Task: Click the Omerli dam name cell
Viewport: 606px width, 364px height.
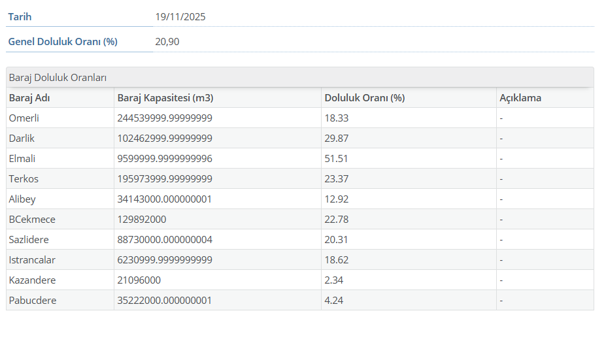Action: (x=24, y=118)
